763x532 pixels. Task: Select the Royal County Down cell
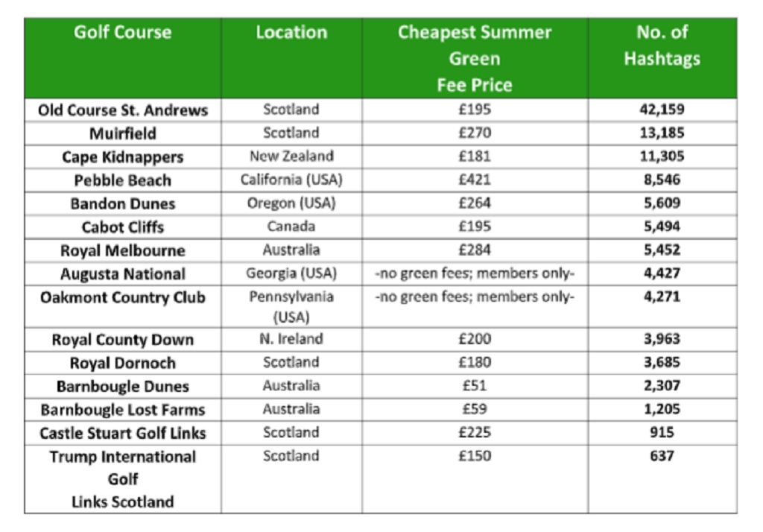click(x=123, y=339)
